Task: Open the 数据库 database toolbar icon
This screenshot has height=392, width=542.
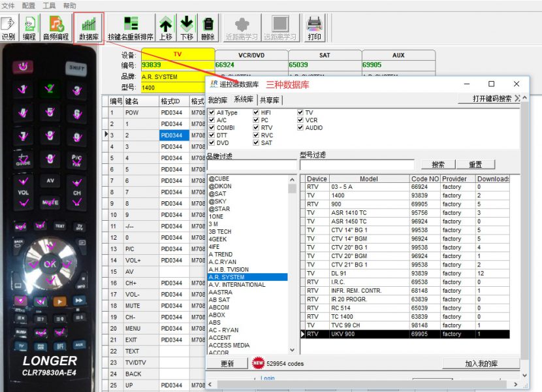Action: click(x=89, y=27)
